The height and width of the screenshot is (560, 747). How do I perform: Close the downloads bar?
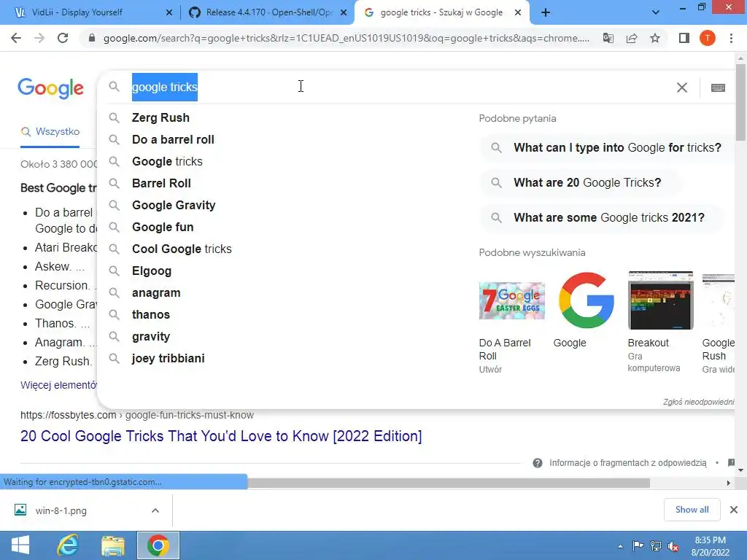tap(734, 510)
